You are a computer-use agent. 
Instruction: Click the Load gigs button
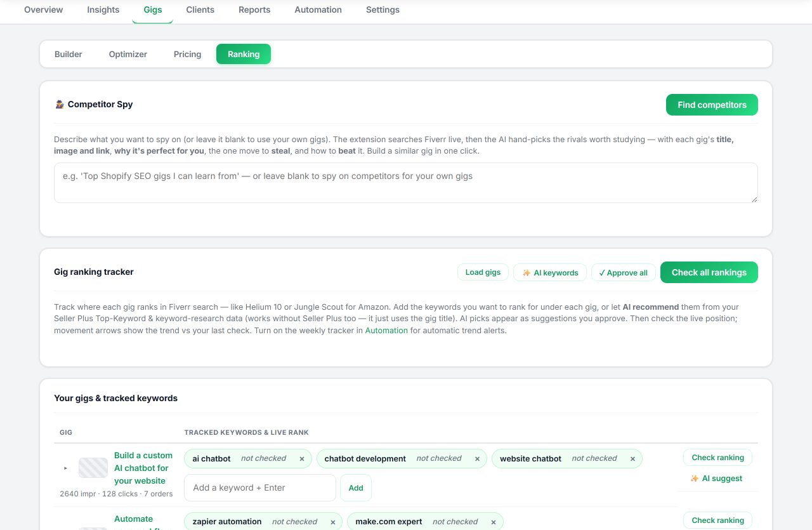(x=483, y=272)
